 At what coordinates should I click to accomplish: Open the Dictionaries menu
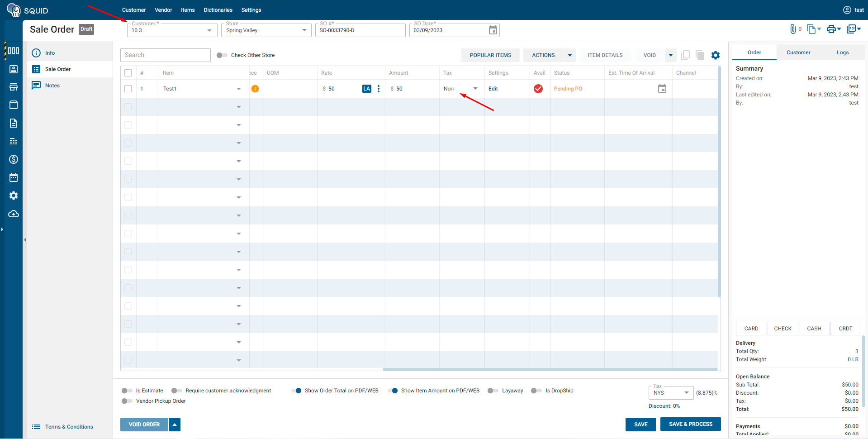[x=218, y=10]
